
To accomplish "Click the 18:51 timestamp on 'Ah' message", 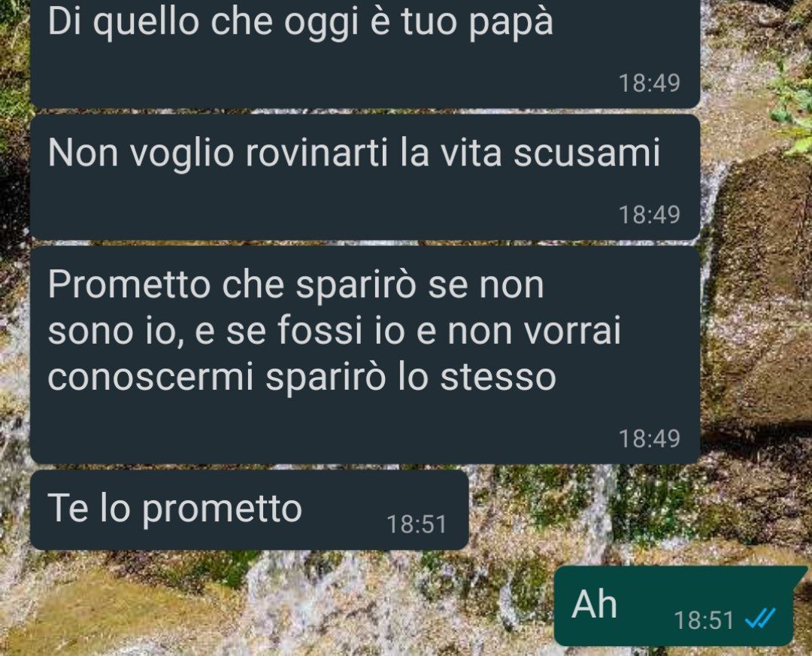I will (704, 620).
